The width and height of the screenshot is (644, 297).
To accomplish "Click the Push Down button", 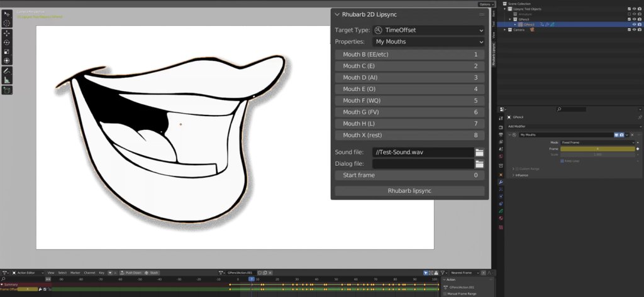I will tap(131, 273).
